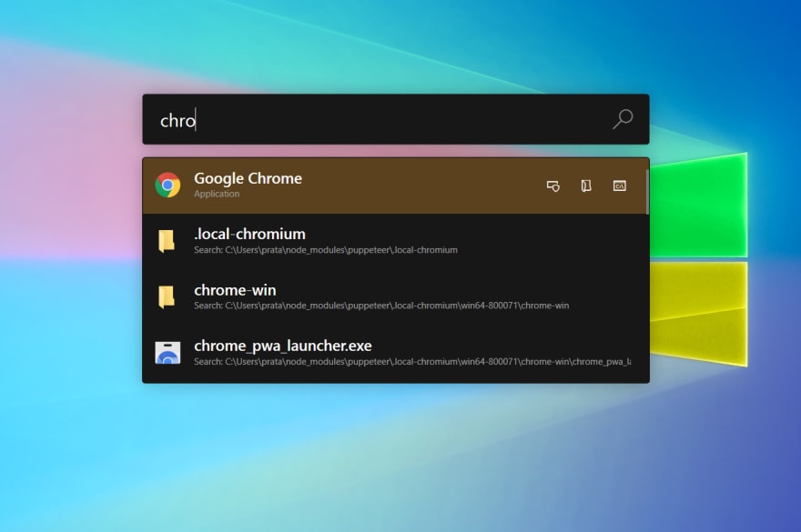Viewport: 801px width, 532px height.
Task: Click the chrome_pwa_launcher.exe path text
Action: (x=412, y=361)
